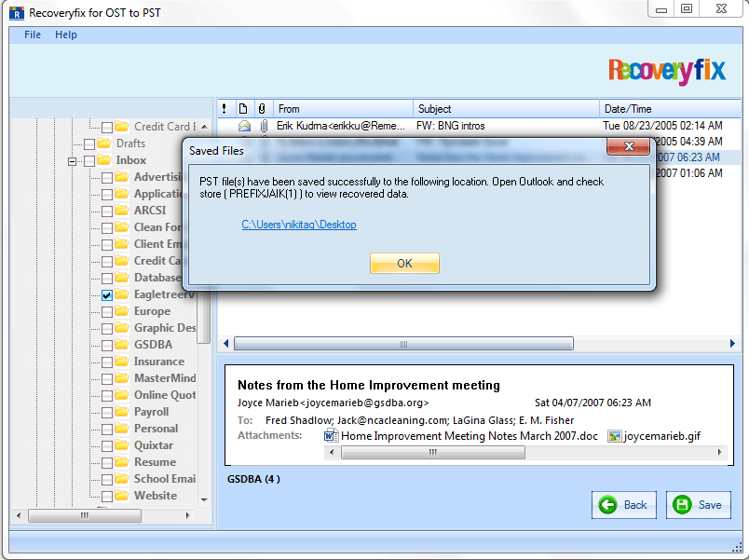749x560 pixels.
Task: Click the Importance flag column icon
Action: point(224,109)
